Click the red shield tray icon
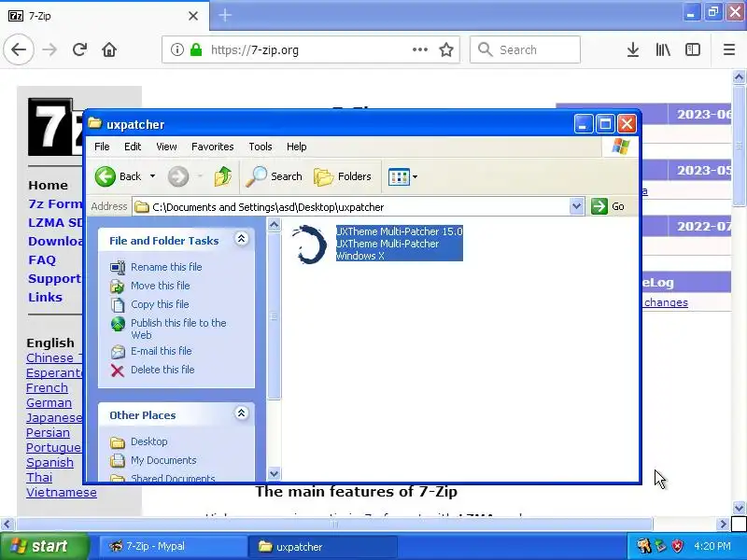The height and width of the screenshot is (560, 747). coord(678,546)
